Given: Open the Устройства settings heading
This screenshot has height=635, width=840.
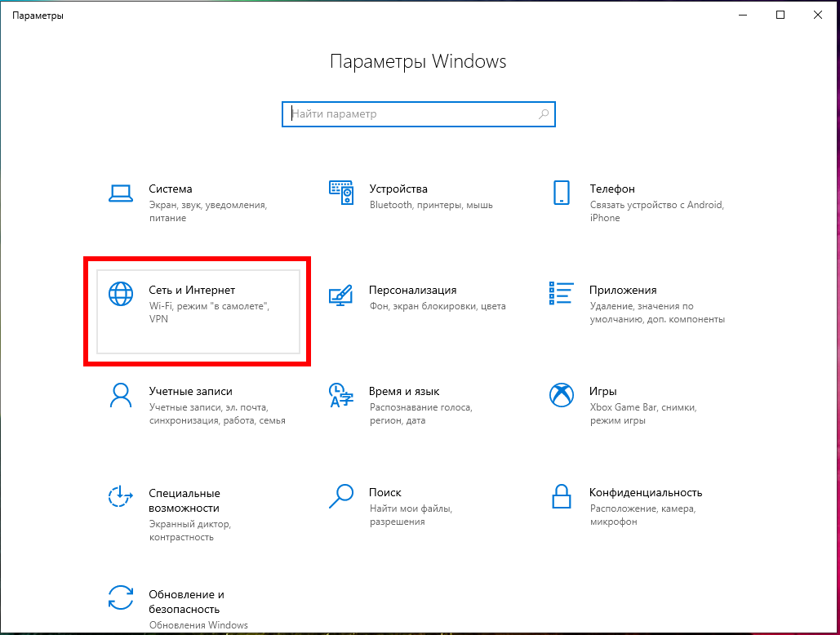Looking at the screenshot, I should tap(398, 189).
